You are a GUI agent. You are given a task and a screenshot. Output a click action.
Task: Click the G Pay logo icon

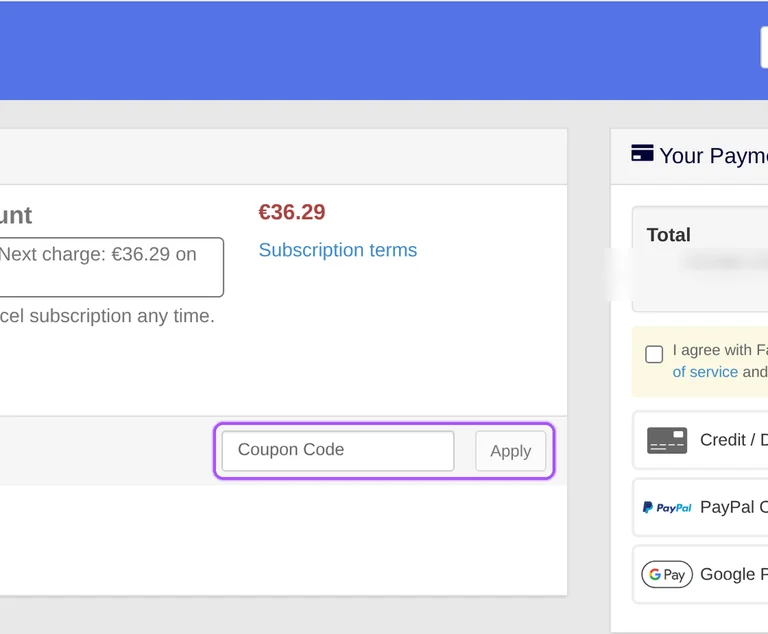667,574
